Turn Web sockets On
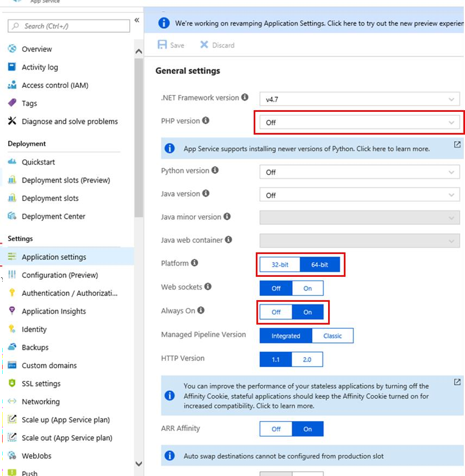Image resolution: width=465 pixels, height=476 pixels. (x=307, y=288)
